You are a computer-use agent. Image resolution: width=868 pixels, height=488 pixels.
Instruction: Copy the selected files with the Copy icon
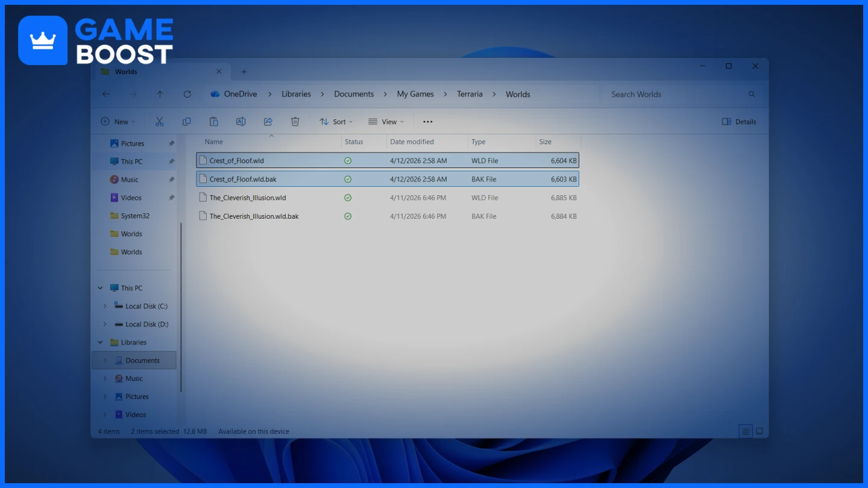[x=186, y=121]
